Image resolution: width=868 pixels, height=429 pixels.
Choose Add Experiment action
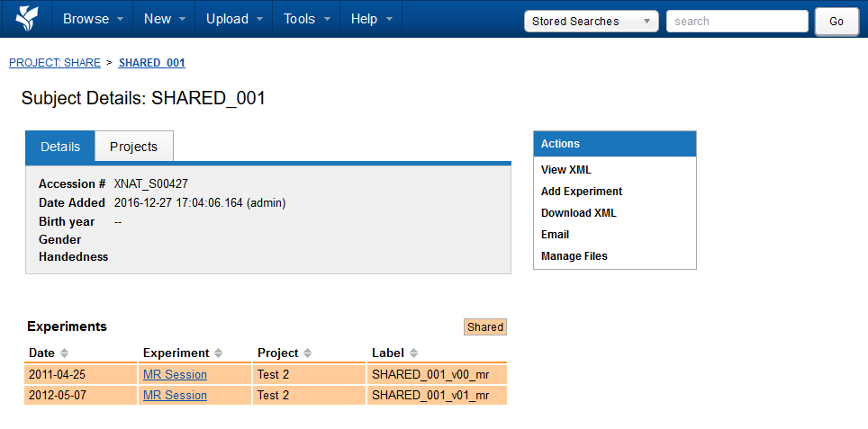(x=582, y=192)
